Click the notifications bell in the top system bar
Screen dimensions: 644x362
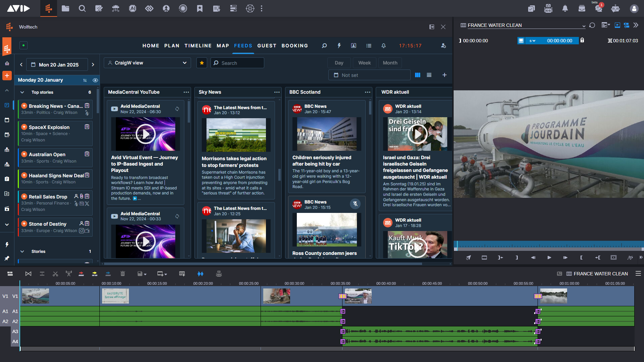[x=565, y=8]
